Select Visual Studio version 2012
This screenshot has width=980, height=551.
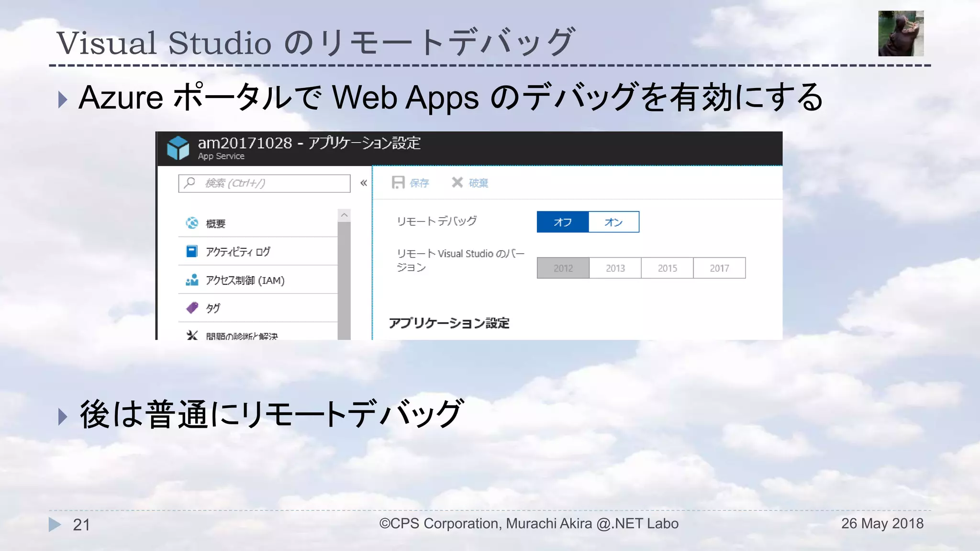click(x=563, y=268)
